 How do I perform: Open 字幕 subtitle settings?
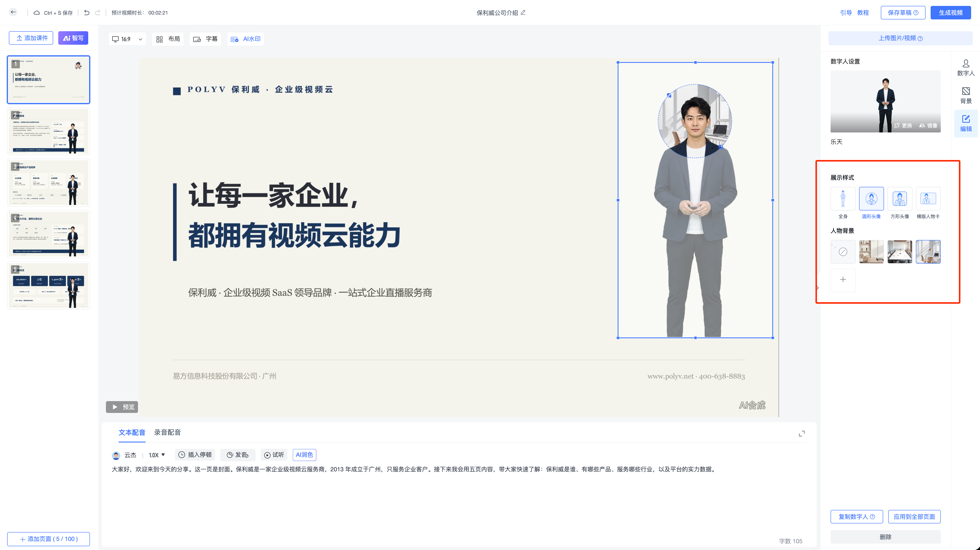[206, 39]
